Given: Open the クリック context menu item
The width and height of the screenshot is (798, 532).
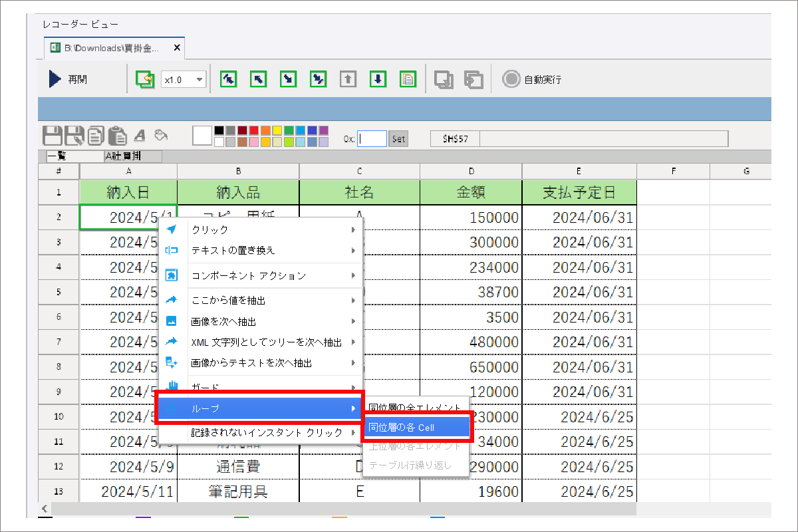Looking at the screenshot, I should coord(260,230).
